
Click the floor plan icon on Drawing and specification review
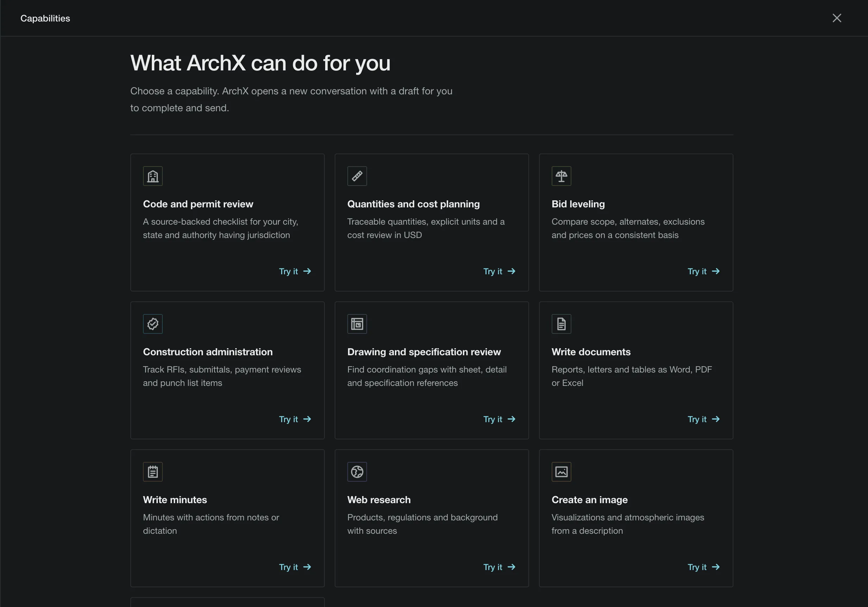(357, 324)
